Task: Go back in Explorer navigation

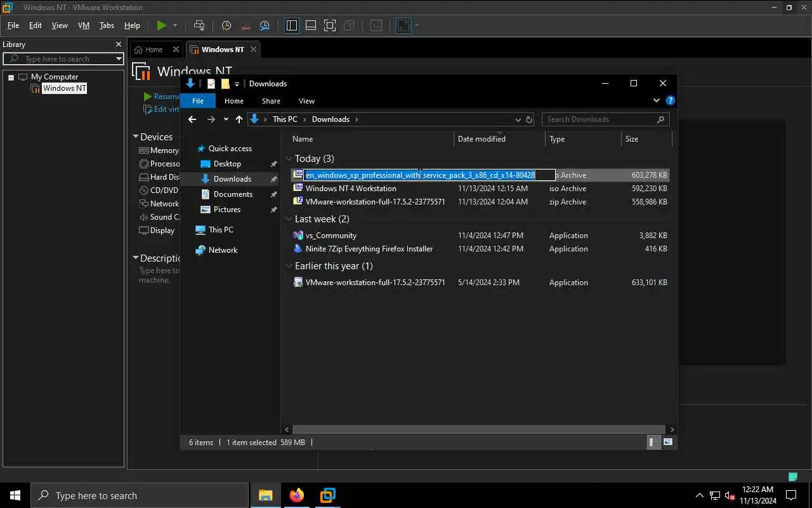Action: coord(192,119)
